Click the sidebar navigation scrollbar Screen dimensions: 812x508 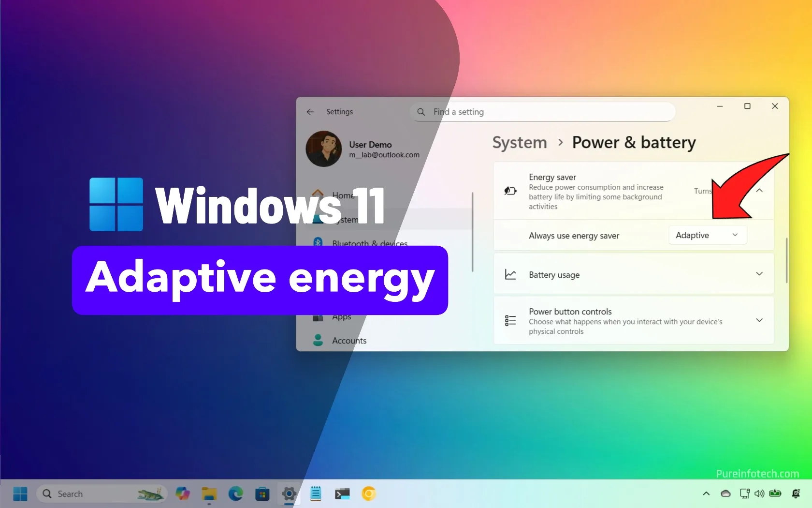(473, 232)
